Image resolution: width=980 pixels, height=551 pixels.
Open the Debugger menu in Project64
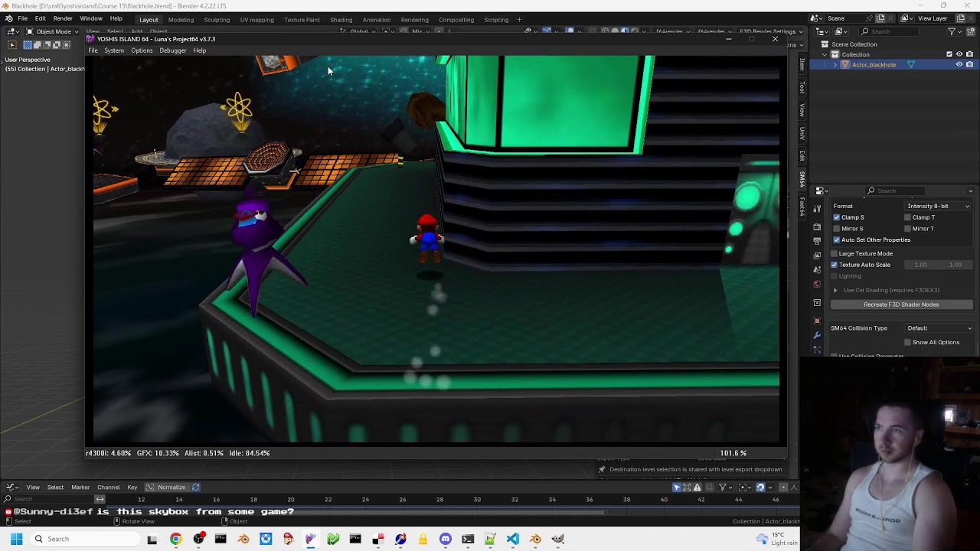173,51
